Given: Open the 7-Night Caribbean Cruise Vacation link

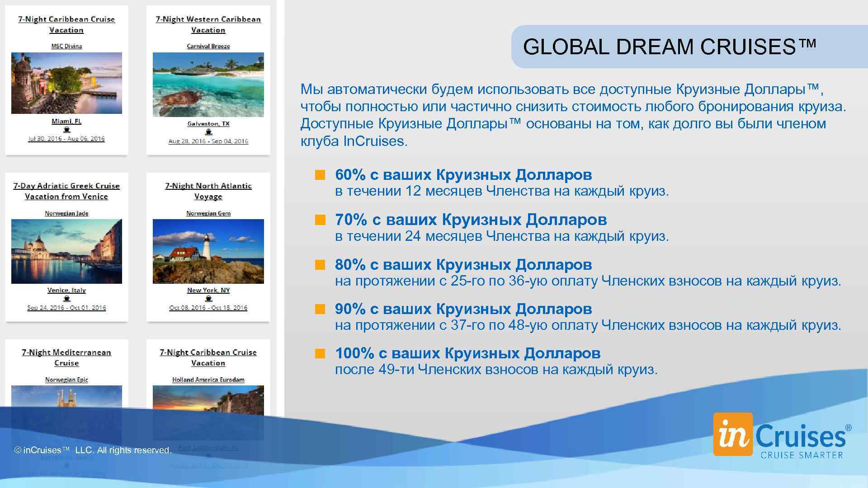Looking at the screenshot, I should pos(66,24).
